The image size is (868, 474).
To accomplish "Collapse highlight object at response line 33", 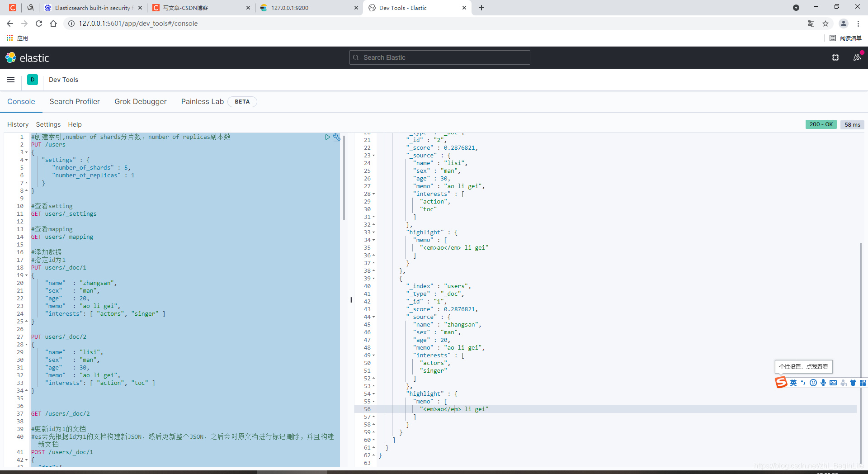I will click(x=373, y=232).
